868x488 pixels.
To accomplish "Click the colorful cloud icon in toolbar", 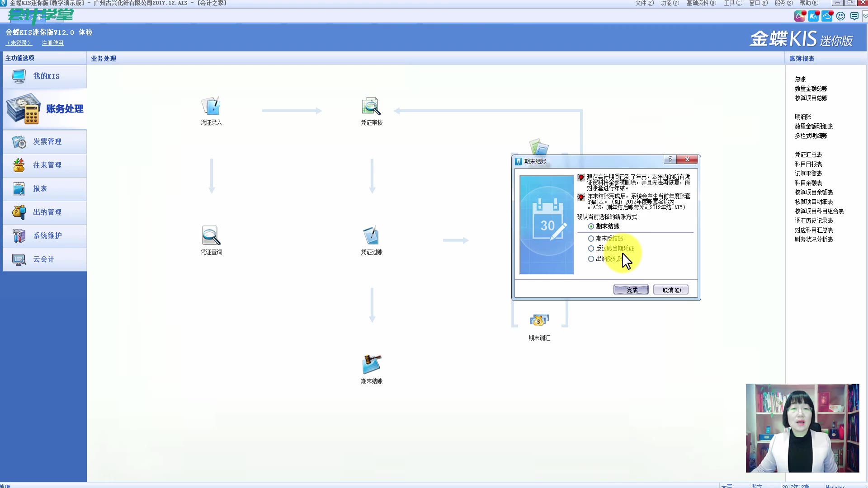I will [800, 16].
